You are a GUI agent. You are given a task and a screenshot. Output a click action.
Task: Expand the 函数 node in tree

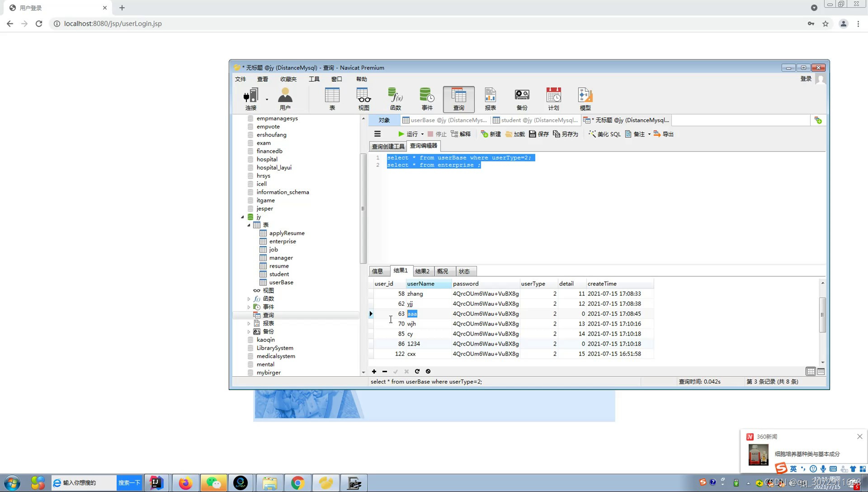click(x=249, y=299)
